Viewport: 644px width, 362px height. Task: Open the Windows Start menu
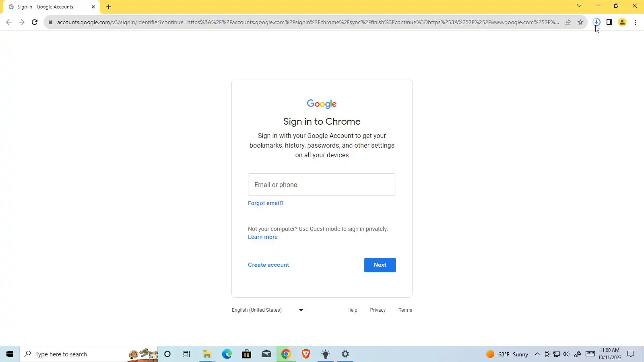10,354
